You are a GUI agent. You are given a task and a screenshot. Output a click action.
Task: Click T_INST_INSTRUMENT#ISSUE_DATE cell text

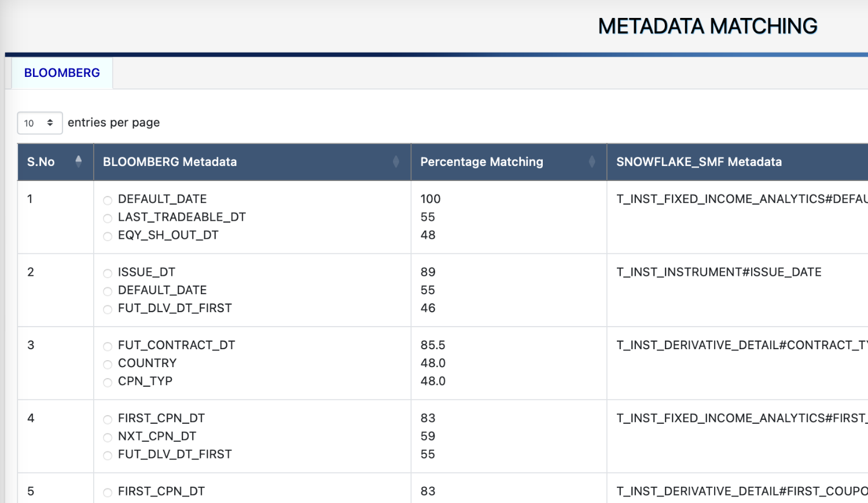click(719, 272)
